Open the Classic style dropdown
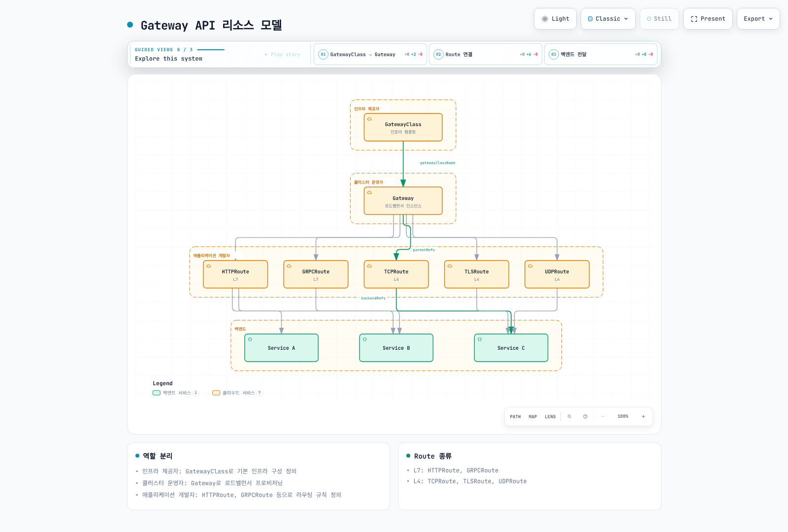This screenshot has height=532, width=788. (x=608, y=19)
